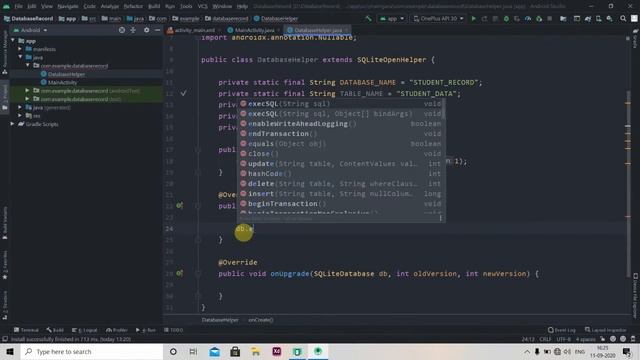
Task: Expand the manifests folder
Action: [20, 49]
